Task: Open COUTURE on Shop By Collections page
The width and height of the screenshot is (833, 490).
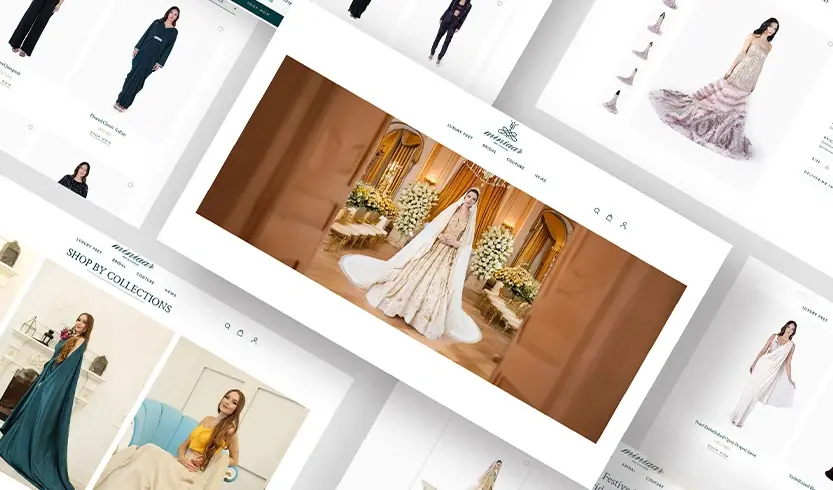Action: point(145,278)
